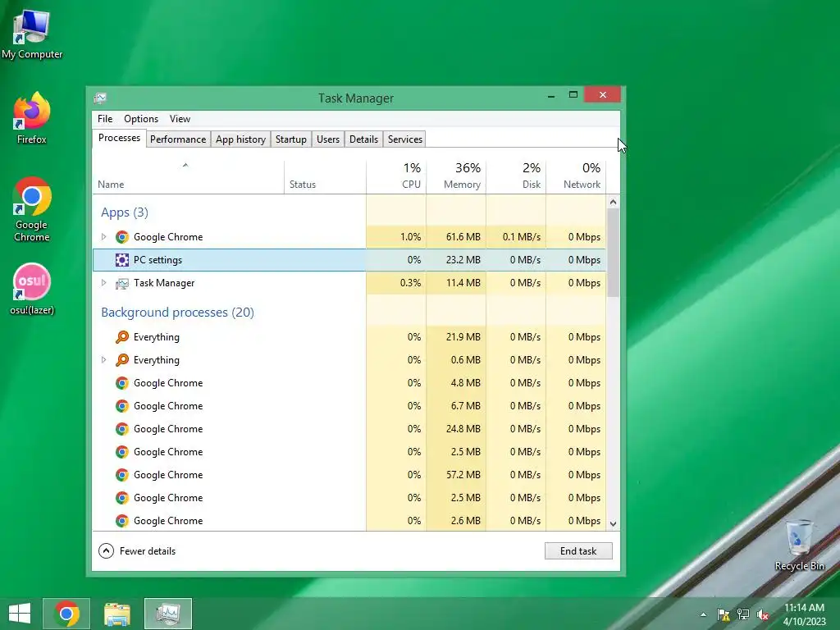Open the View menu
The image size is (840, 630).
(180, 119)
